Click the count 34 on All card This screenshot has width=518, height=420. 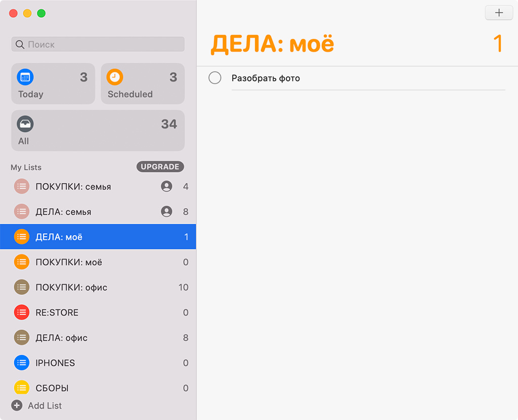click(169, 124)
